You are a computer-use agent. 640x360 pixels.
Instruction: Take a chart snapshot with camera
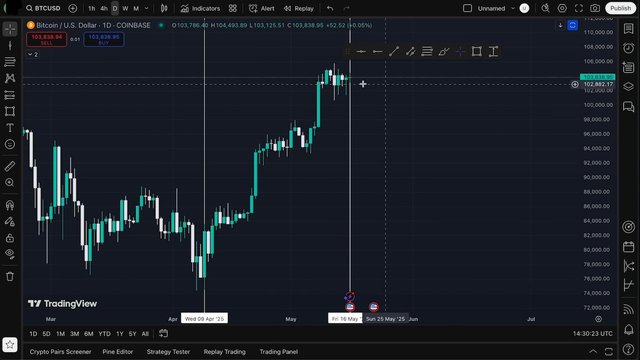[x=595, y=8]
